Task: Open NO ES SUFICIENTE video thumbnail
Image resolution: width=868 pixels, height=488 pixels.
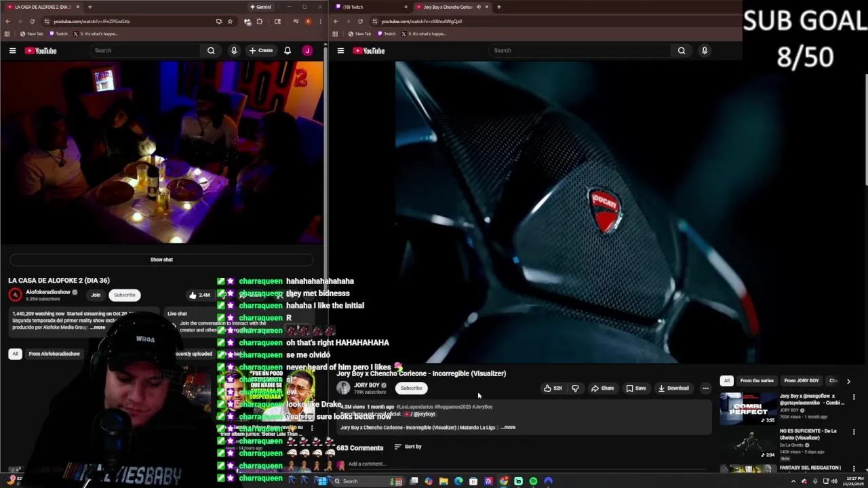Action: click(748, 443)
